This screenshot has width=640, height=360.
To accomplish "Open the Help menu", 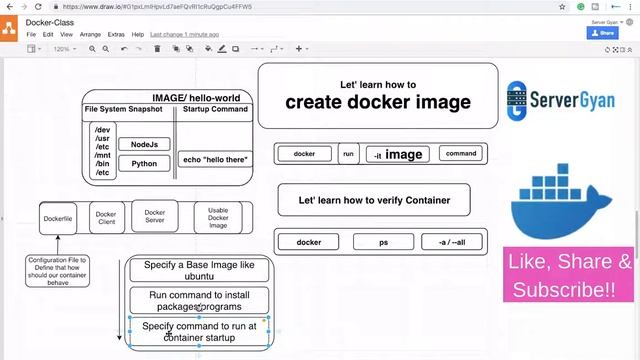I will (x=138, y=35).
